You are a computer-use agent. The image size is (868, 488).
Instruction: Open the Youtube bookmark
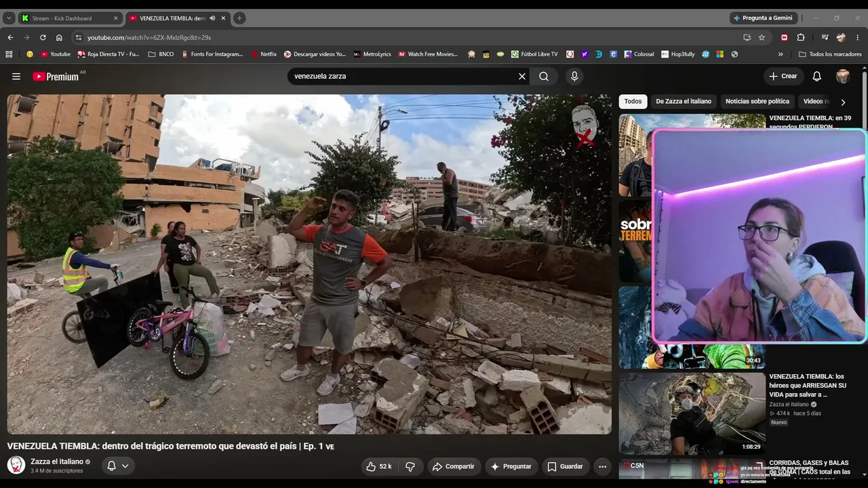(56, 54)
